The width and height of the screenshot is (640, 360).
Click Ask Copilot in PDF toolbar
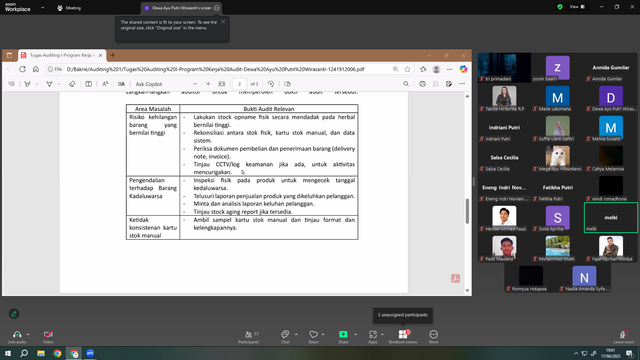(149, 84)
